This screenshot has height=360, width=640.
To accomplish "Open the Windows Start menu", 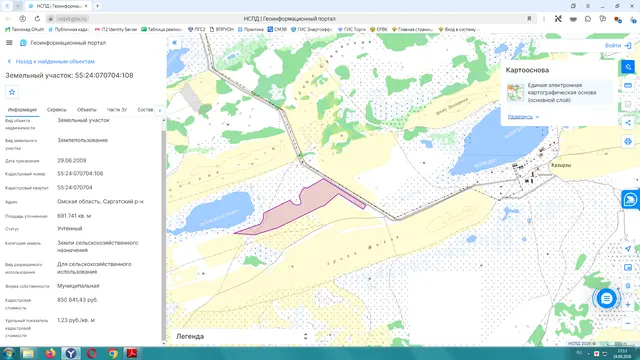I will 8,353.
